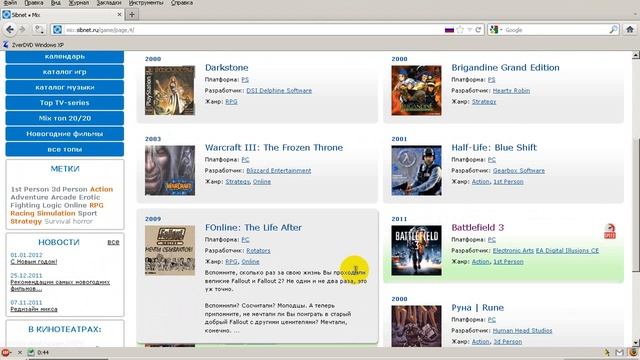The height and width of the screenshot is (360, 640).
Task: Open the Справка menu
Action: (x=182, y=3)
